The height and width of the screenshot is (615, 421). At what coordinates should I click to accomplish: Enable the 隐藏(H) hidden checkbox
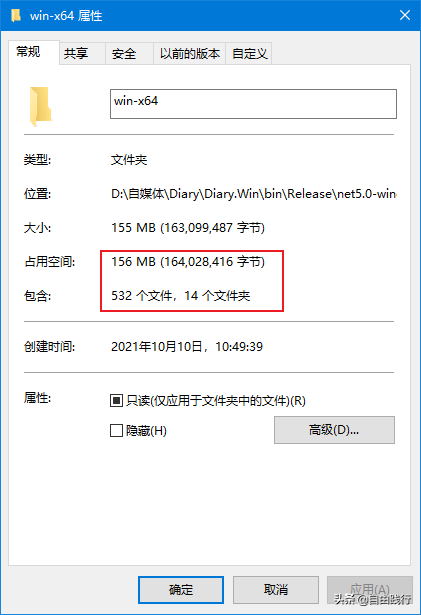click(x=116, y=431)
